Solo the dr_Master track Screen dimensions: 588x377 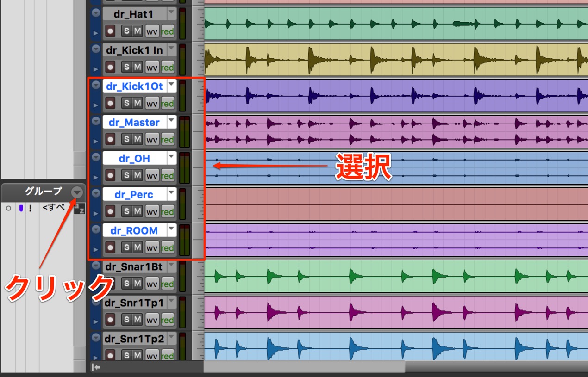(x=126, y=139)
